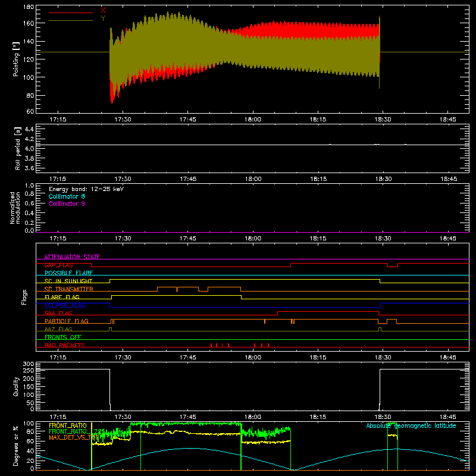The height and width of the screenshot is (476, 476).
Task: Click the 3.8 tick on Roll period axis
Action: click(29, 158)
